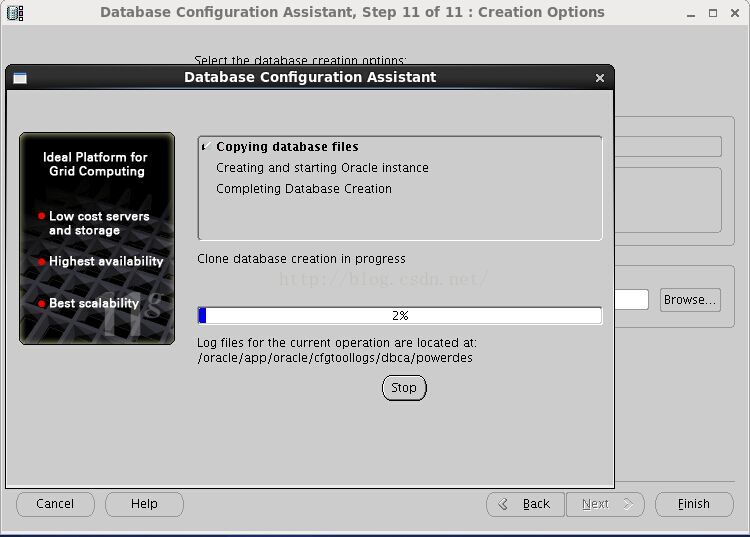Go Back to the previous step
750x537 pixels.
[x=525, y=504]
